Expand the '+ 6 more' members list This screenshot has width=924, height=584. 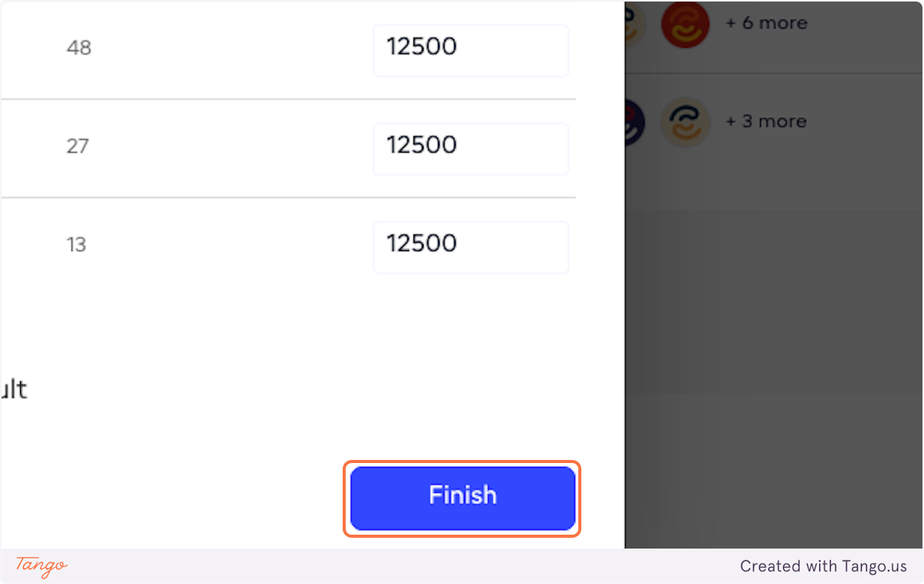point(766,23)
